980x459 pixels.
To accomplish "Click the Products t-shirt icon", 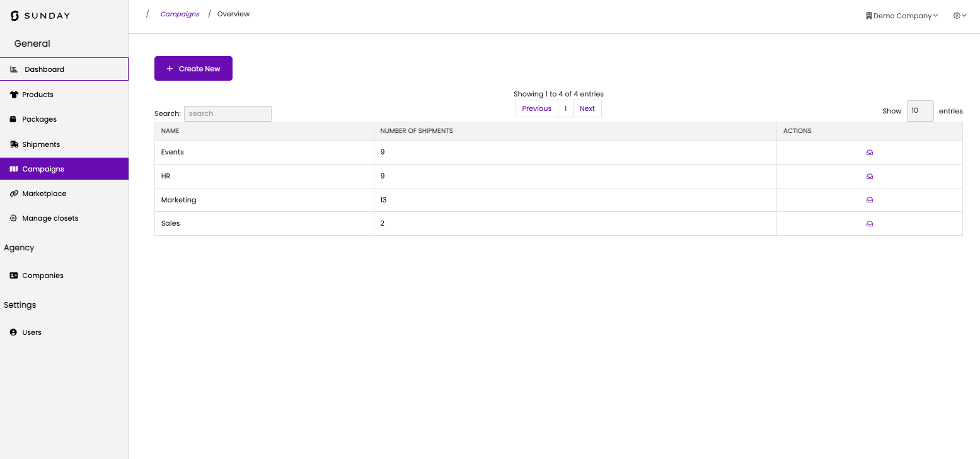I will (14, 95).
